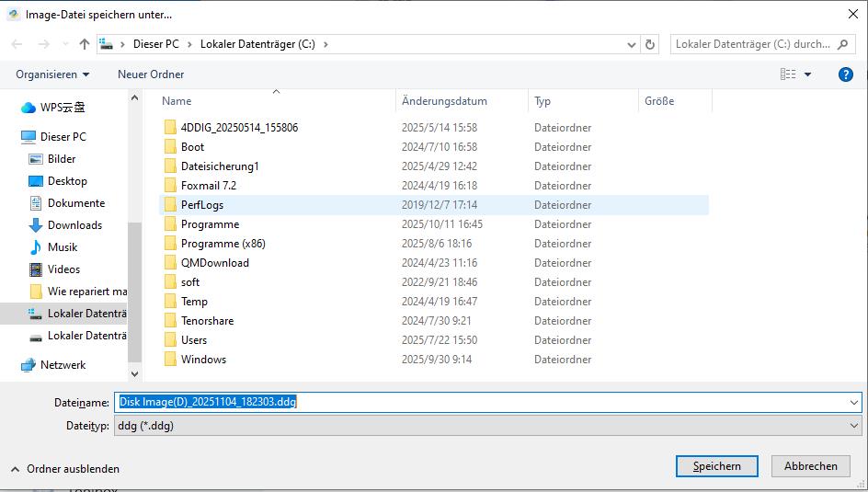The width and height of the screenshot is (868, 492).
Task: Open the Organisieren menu
Action: click(x=52, y=74)
